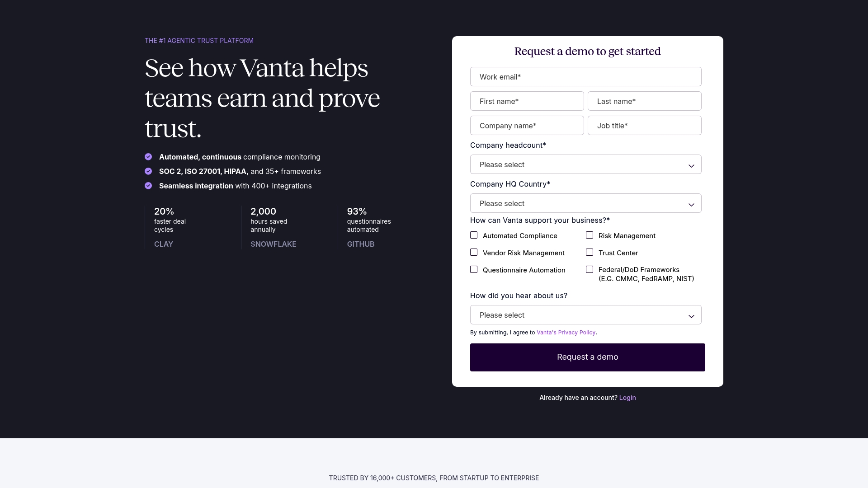Viewport: 868px width, 488px height.
Task: Open the Company headcount dropdown
Action: point(586,164)
